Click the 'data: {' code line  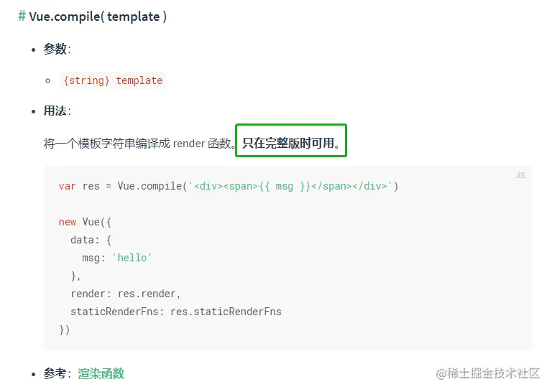click(91, 240)
